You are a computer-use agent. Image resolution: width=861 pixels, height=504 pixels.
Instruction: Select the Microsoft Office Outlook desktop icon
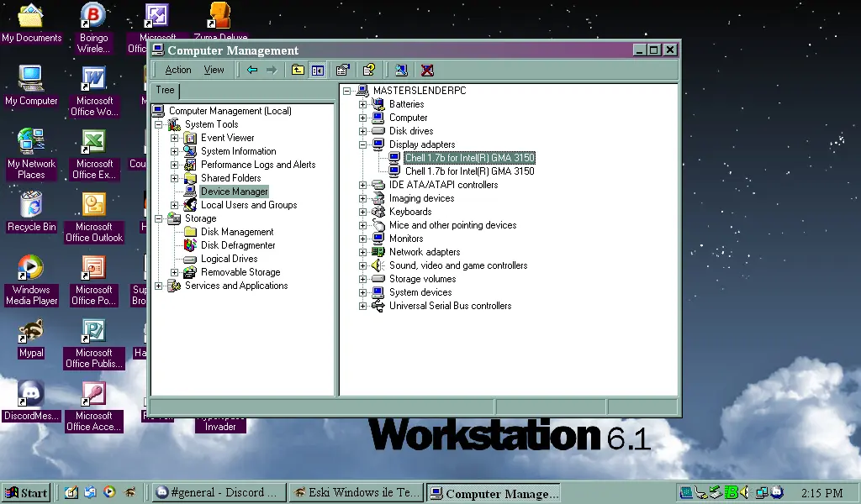pos(94,218)
